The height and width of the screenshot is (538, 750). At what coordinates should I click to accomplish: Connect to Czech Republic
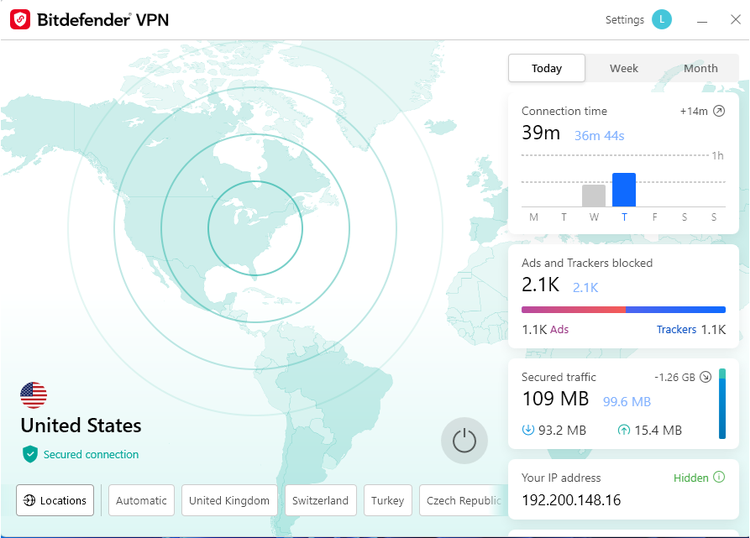[463, 500]
